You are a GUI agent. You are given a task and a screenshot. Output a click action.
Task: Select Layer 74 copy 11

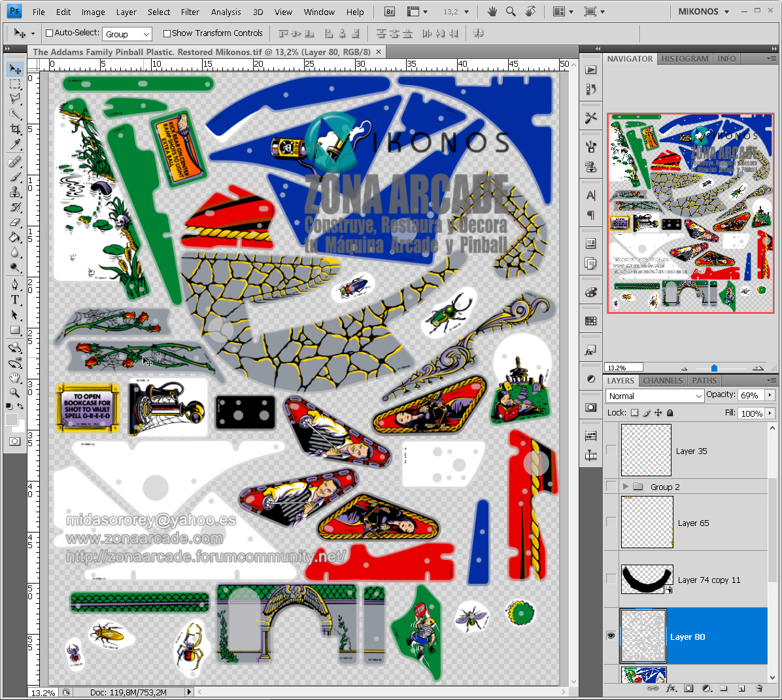click(709, 580)
